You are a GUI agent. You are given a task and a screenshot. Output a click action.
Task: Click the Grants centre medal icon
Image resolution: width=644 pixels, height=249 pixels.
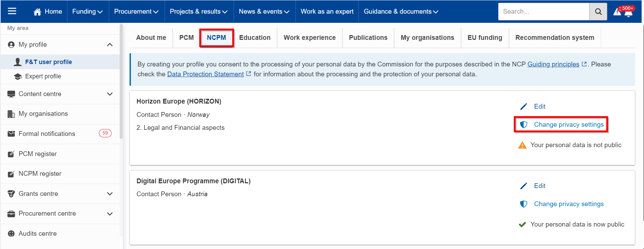coord(11,194)
